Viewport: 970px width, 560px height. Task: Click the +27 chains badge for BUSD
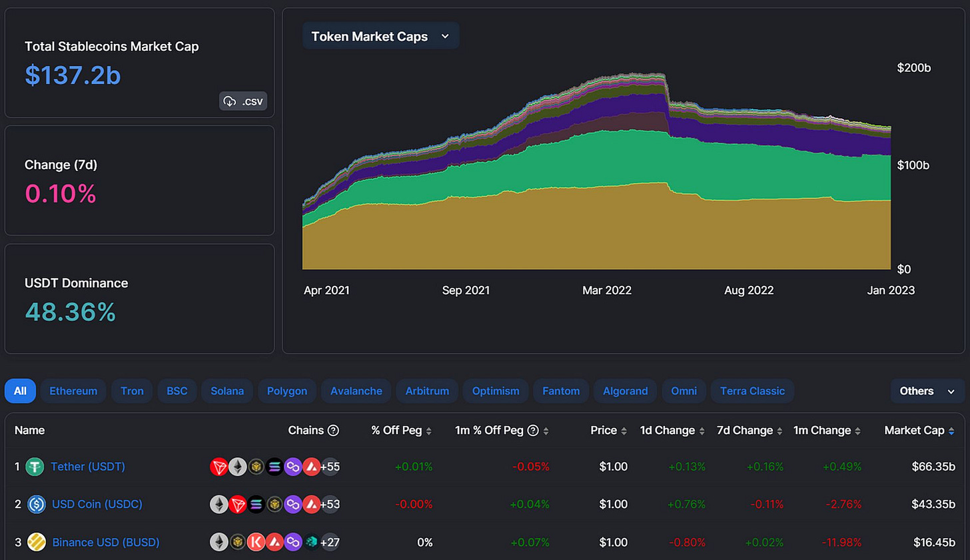click(330, 542)
